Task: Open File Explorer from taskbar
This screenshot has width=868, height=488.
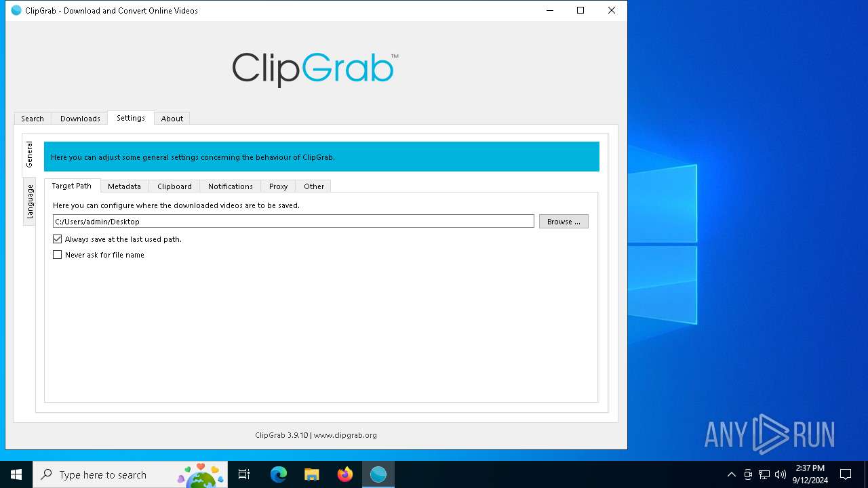Action: point(312,474)
